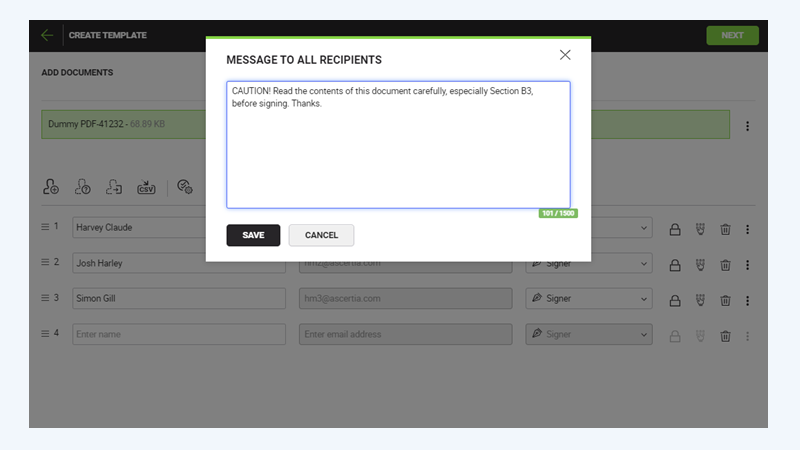Viewport: 800px width, 450px height.
Task: Open three-dot menu for Dummy PDF document
Action: [x=747, y=127]
